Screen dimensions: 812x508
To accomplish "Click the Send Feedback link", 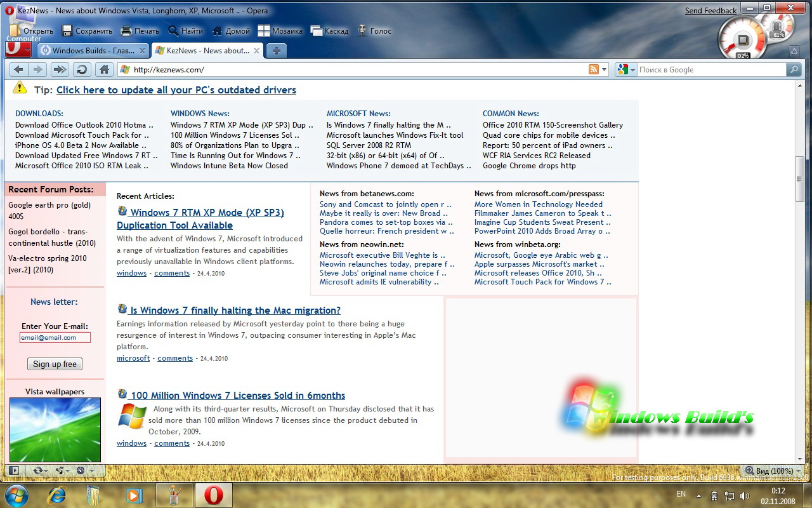I will pos(710,11).
